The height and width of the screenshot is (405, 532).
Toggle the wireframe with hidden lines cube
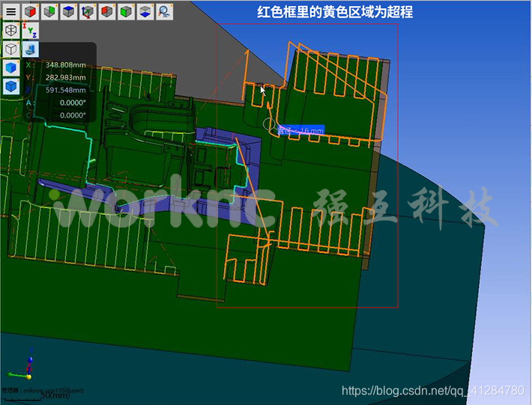[x=11, y=31]
